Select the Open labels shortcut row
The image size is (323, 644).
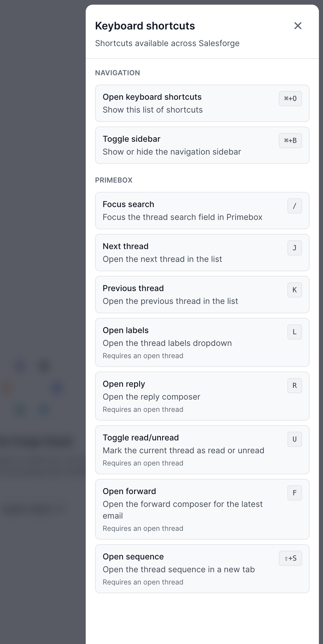(x=202, y=342)
